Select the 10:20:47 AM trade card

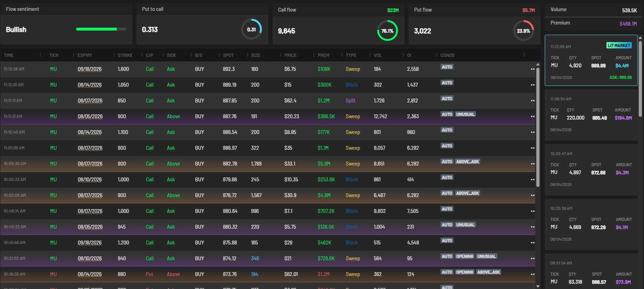pyautogui.click(x=591, y=170)
